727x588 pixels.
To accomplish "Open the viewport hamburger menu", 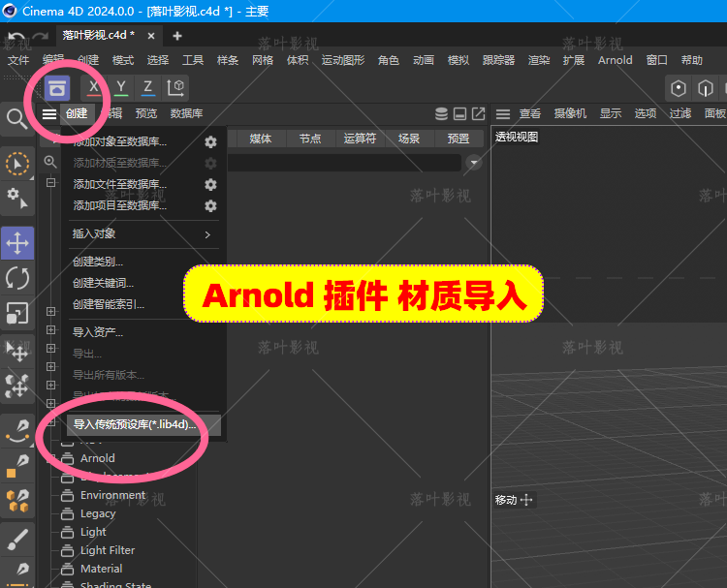I will pyautogui.click(x=503, y=113).
